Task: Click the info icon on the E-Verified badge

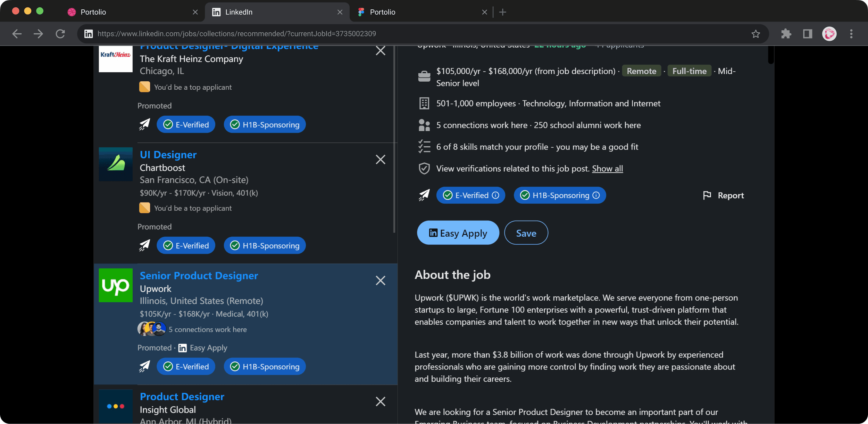Action: coord(495,195)
